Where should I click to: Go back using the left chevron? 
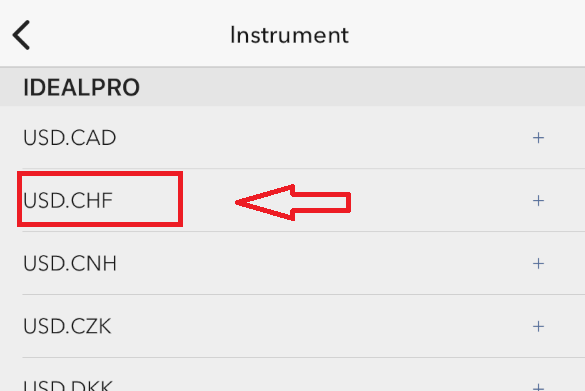click(21, 35)
